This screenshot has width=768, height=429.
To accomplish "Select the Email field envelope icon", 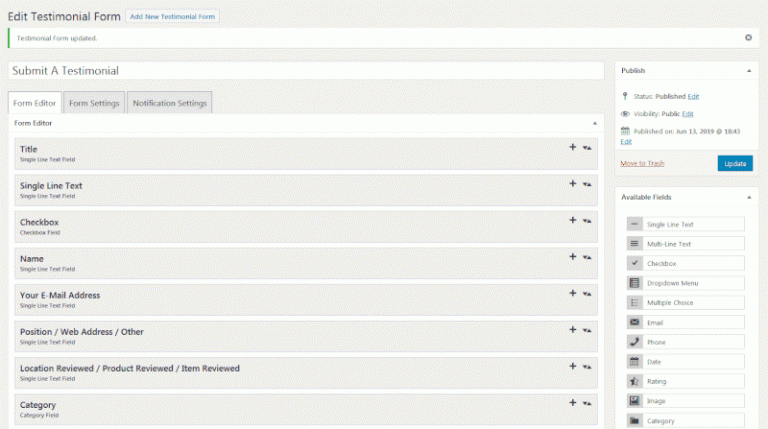I will [634, 322].
